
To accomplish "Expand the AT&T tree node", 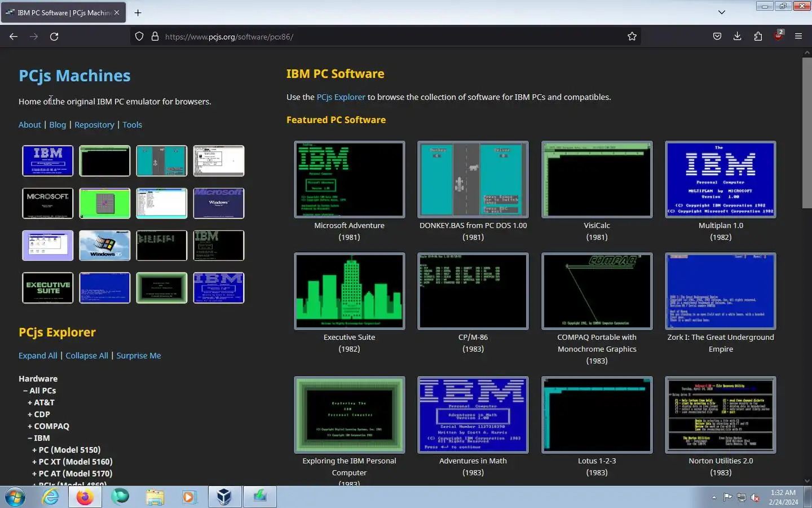I will coord(41,402).
